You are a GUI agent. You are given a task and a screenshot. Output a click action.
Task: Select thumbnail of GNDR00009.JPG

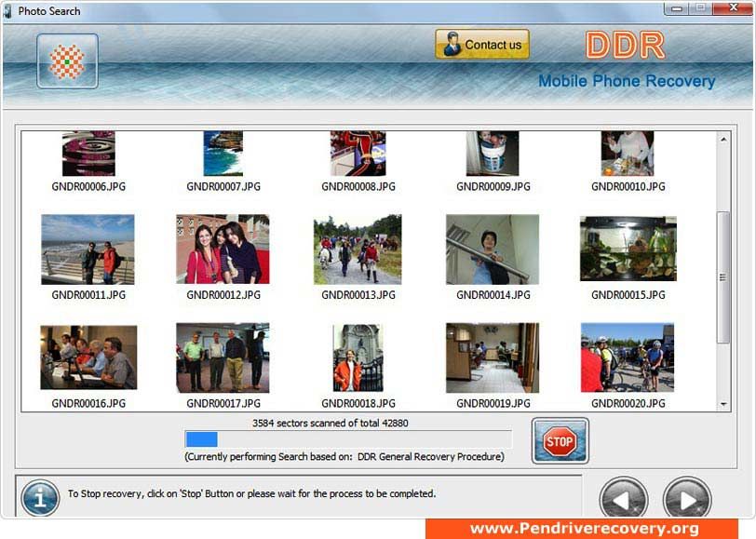[493, 154]
